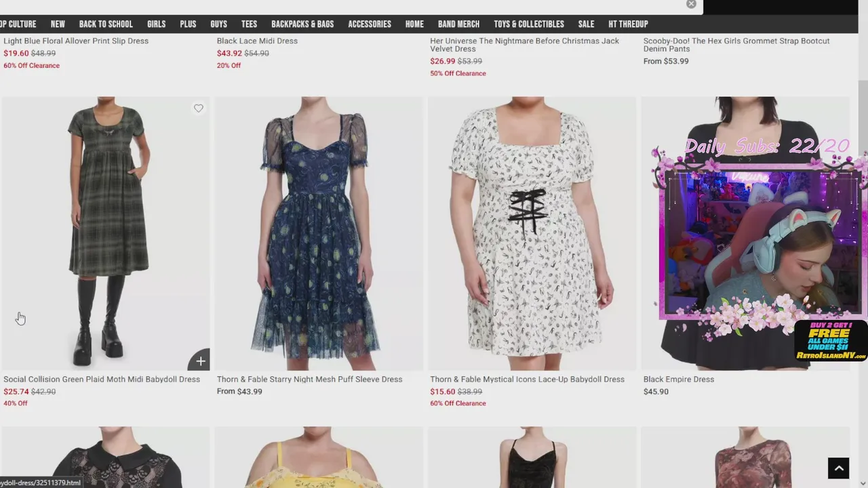The width and height of the screenshot is (868, 488).
Task: Open the Back to School menu
Action: (106, 24)
